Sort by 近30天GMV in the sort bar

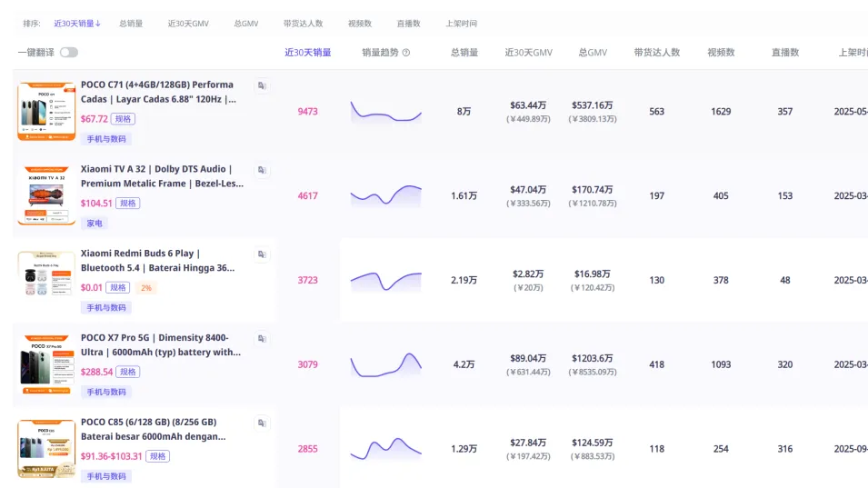(x=187, y=23)
